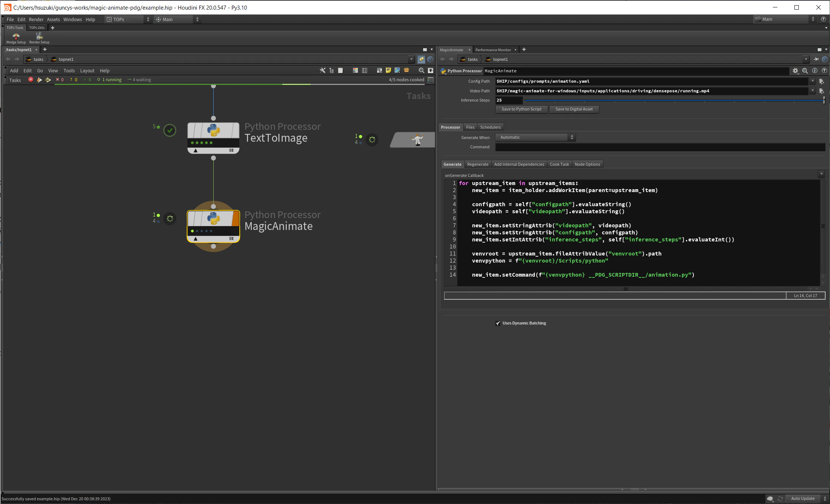Click Save to Digital Asset button
The width and height of the screenshot is (830, 504).
coord(574,109)
